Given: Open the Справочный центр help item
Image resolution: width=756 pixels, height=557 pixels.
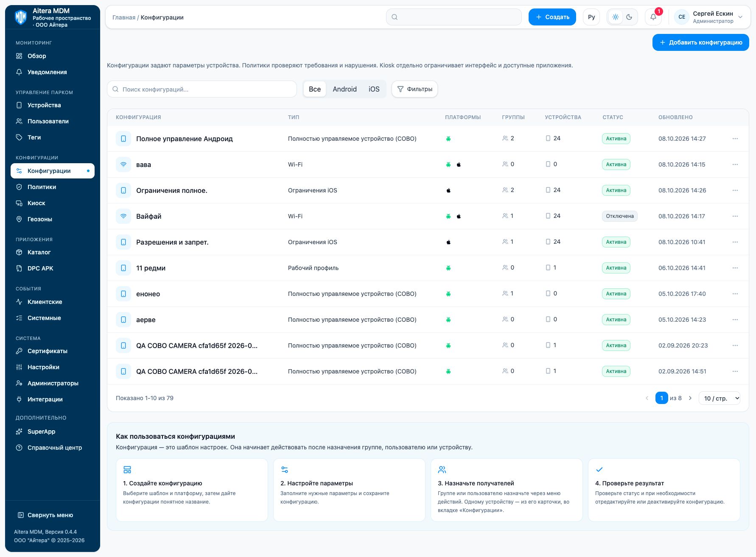Looking at the screenshot, I should pyautogui.click(x=53, y=448).
